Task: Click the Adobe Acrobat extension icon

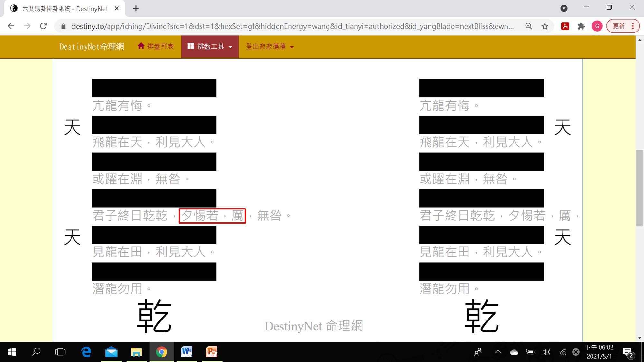Action: 565,26
